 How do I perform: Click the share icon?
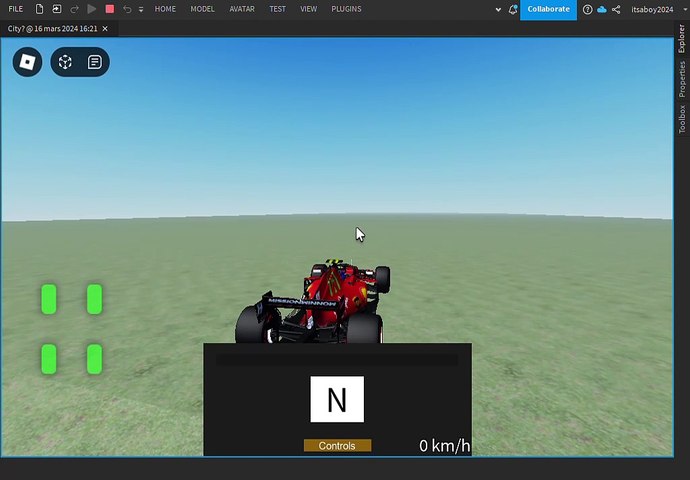(x=616, y=9)
